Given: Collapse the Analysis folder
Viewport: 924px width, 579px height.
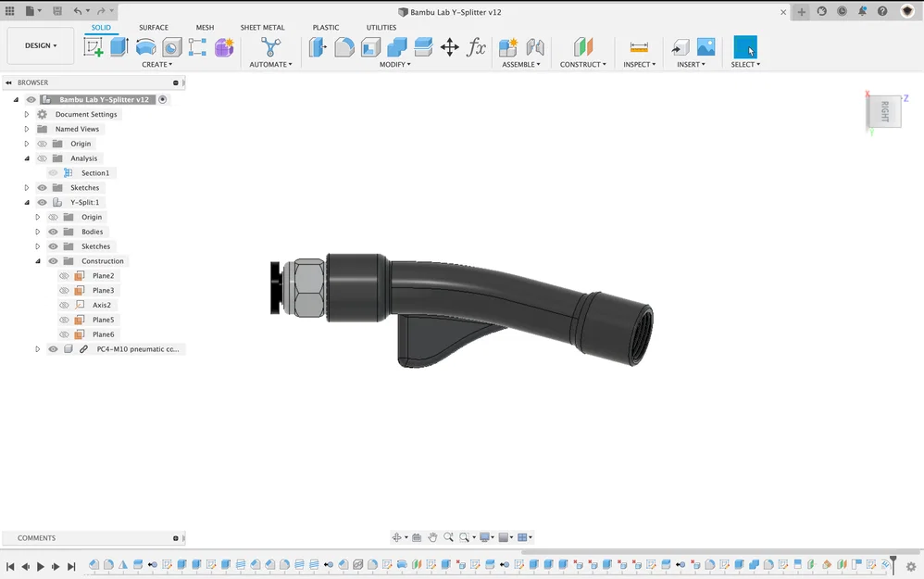Looking at the screenshot, I should (x=27, y=158).
